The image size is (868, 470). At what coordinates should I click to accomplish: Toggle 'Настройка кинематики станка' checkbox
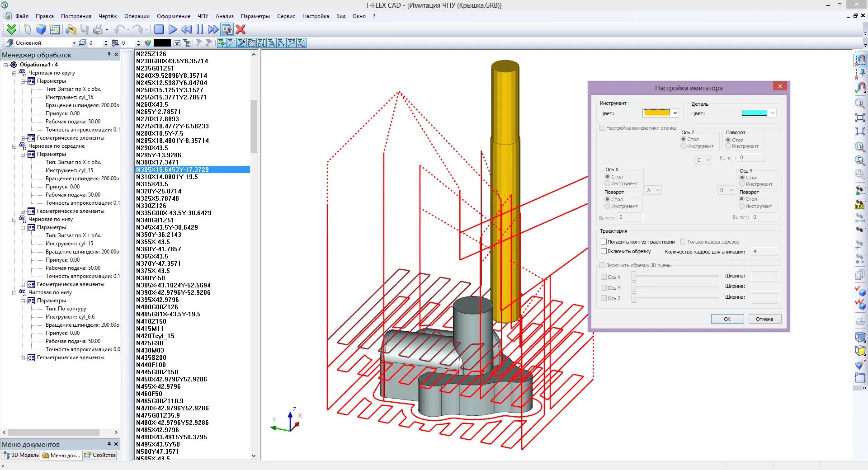tap(602, 128)
